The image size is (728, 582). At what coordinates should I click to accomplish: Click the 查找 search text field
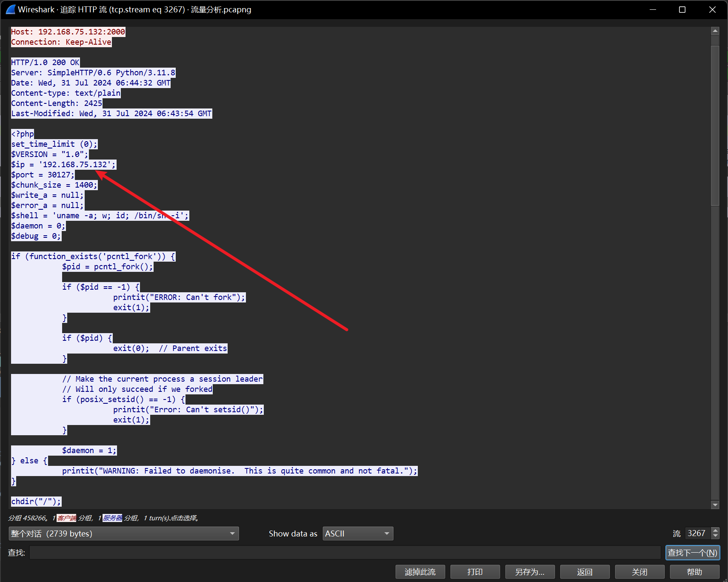point(345,553)
